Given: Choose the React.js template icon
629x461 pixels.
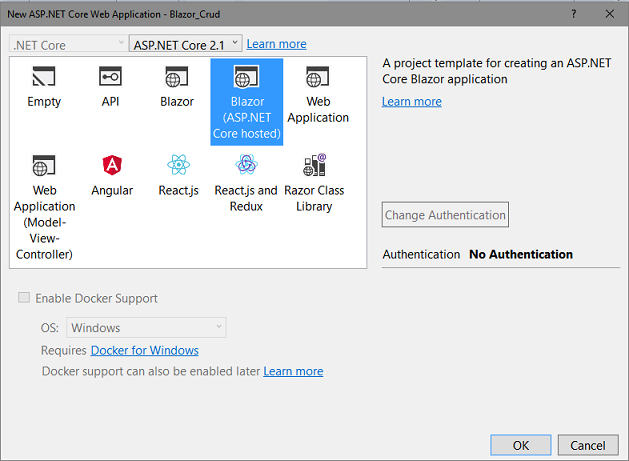Looking at the screenshot, I should [x=179, y=164].
